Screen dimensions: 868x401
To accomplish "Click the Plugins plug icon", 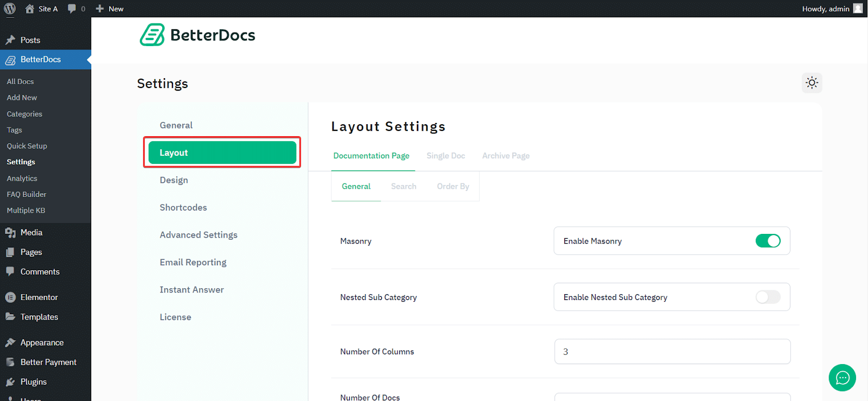I will (10, 382).
